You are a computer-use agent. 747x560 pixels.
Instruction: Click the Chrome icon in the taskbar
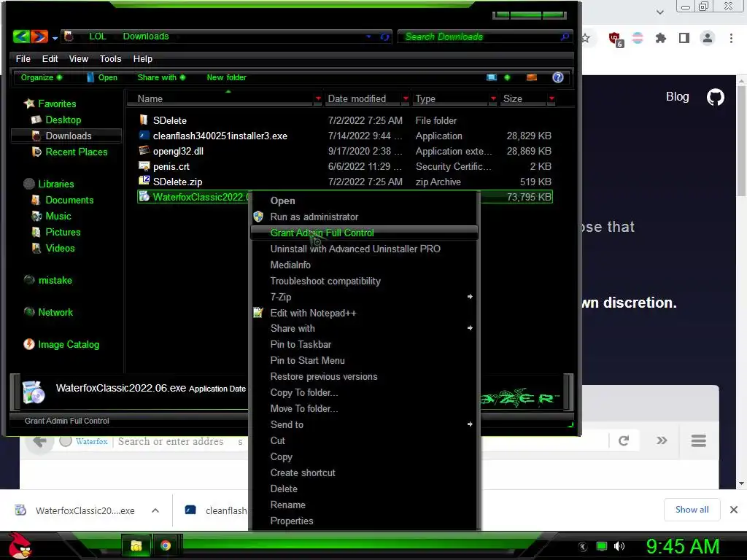(x=166, y=545)
